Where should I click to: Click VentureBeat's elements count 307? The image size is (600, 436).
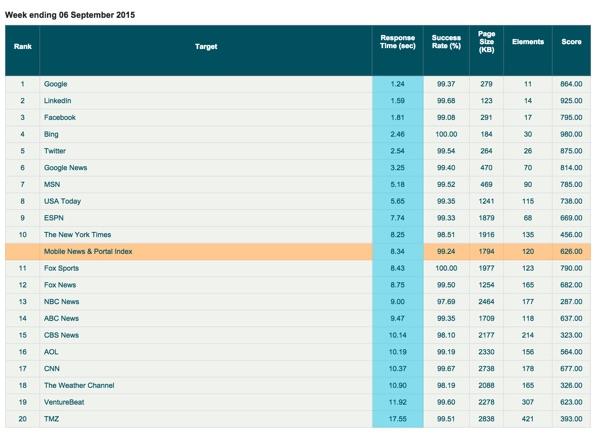[528, 402]
